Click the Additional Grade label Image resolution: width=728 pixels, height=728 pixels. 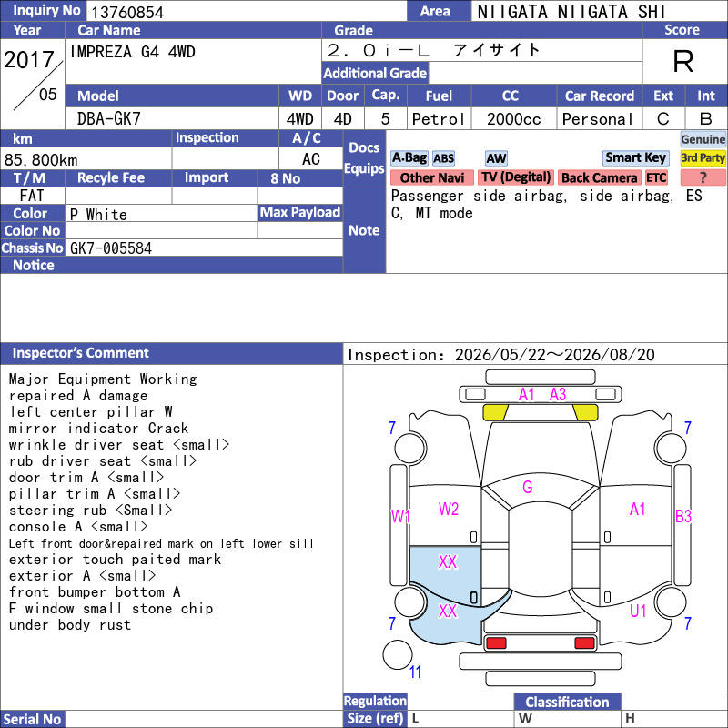click(375, 74)
